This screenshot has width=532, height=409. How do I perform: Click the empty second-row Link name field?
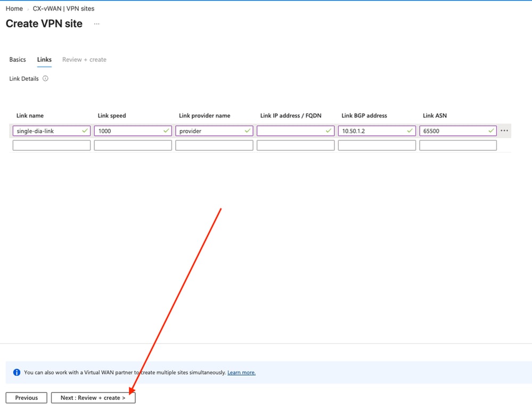pyautogui.click(x=52, y=145)
